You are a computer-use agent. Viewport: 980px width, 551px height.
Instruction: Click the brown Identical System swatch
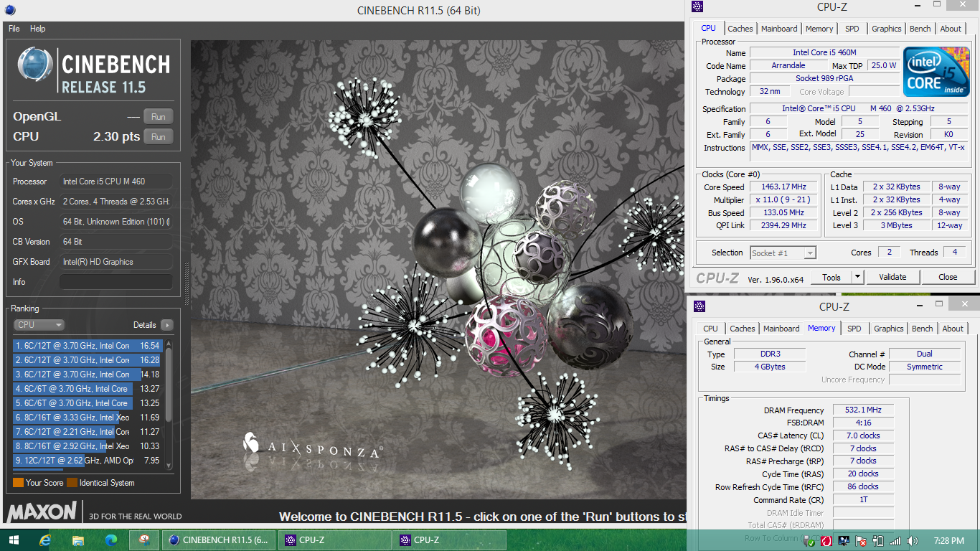pyautogui.click(x=72, y=483)
